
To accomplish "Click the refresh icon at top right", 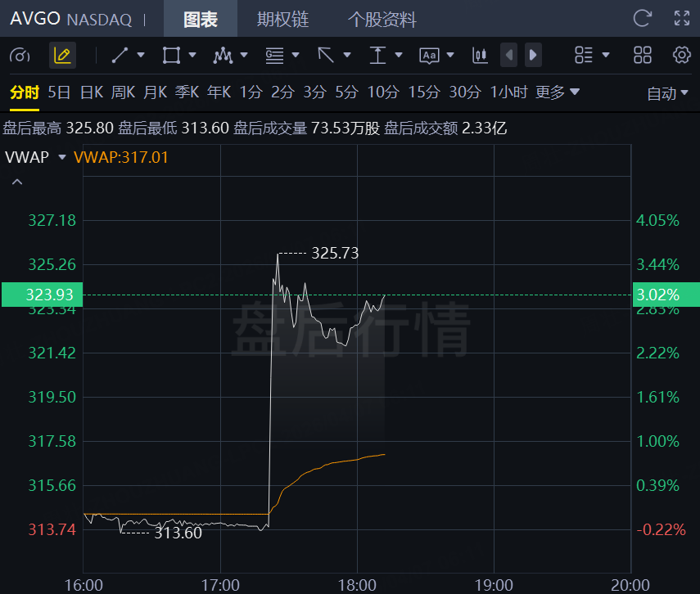I will click(643, 18).
